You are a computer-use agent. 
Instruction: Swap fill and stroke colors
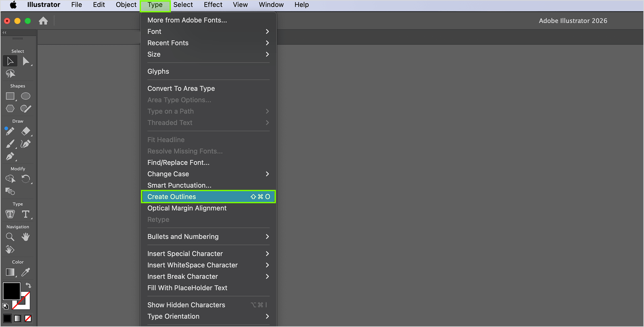28,285
